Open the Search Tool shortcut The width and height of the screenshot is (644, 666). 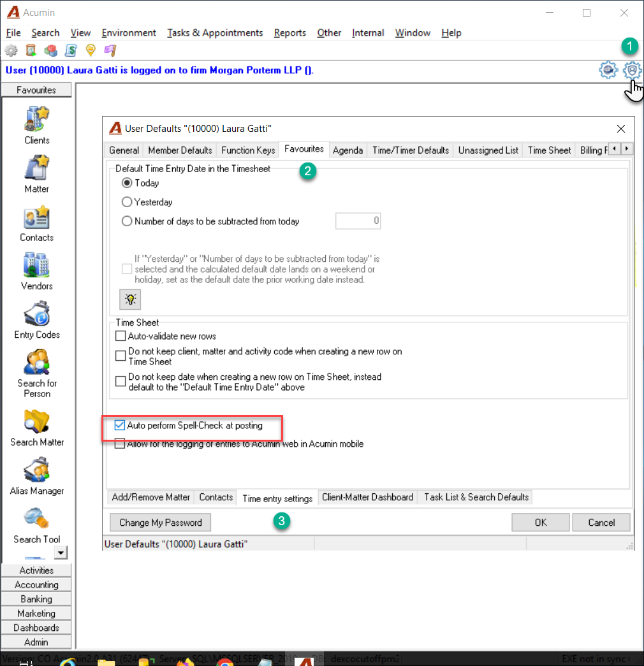(x=36, y=525)
